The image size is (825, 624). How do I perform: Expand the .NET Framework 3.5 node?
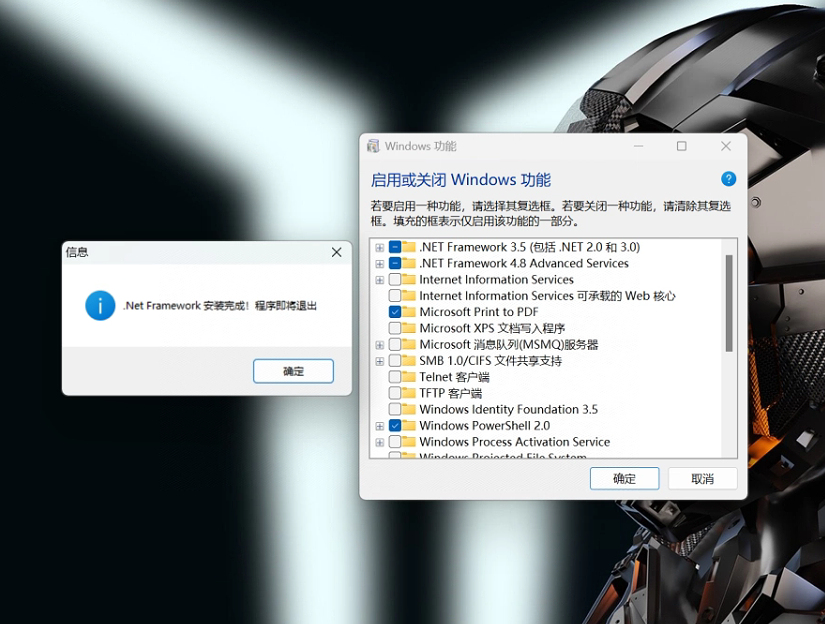point(379,247)
